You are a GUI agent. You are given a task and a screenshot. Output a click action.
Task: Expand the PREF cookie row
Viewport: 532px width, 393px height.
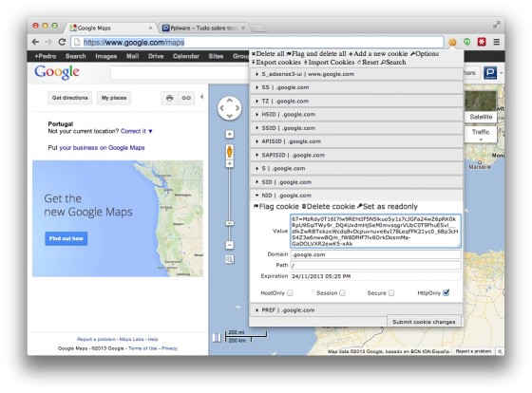pyautogui.click(x=356, y=309)
